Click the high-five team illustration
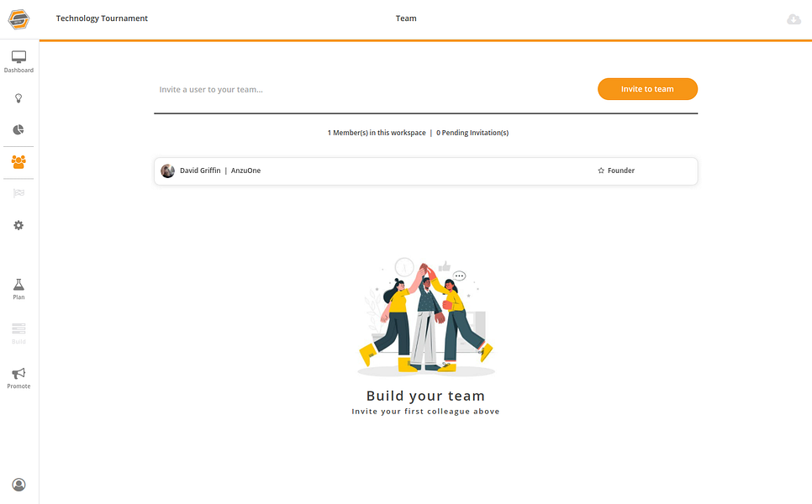812x504 pixels. coord(425,317)
